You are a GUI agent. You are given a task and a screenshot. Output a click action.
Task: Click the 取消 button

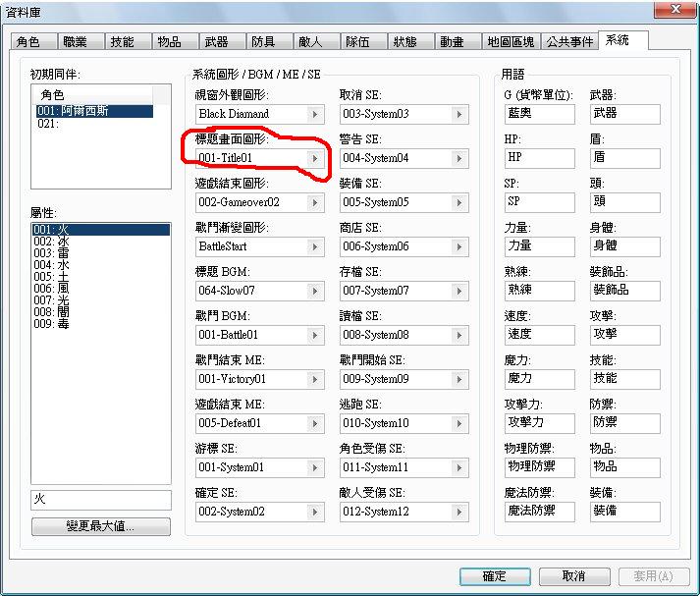pyautogui.click(x=574, y=576)
